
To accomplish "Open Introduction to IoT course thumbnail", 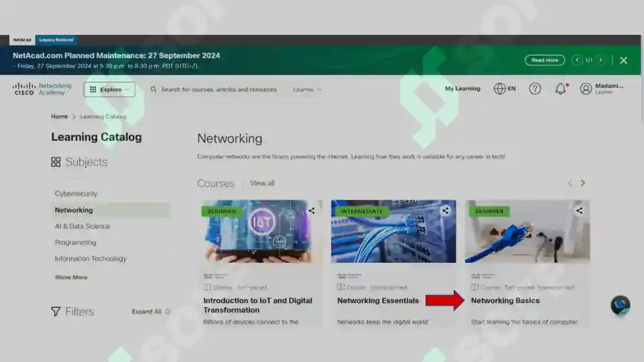I will click(x=261, y=231).
